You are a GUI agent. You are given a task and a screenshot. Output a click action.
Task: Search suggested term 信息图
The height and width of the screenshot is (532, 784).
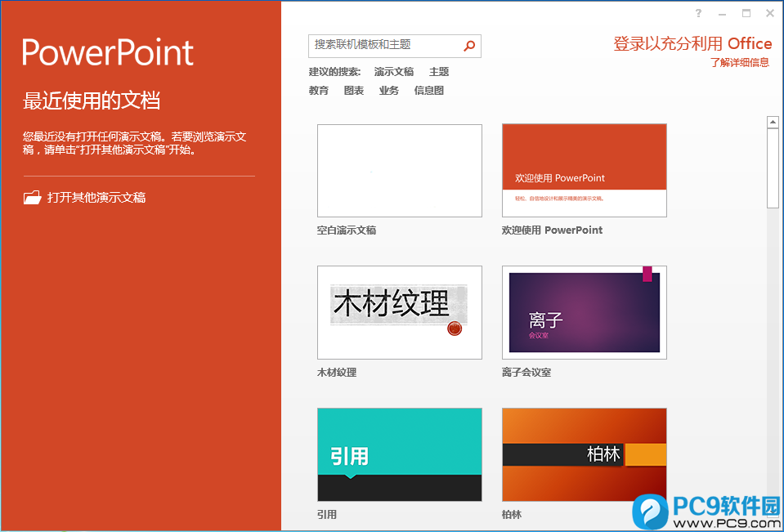(428, 91)
